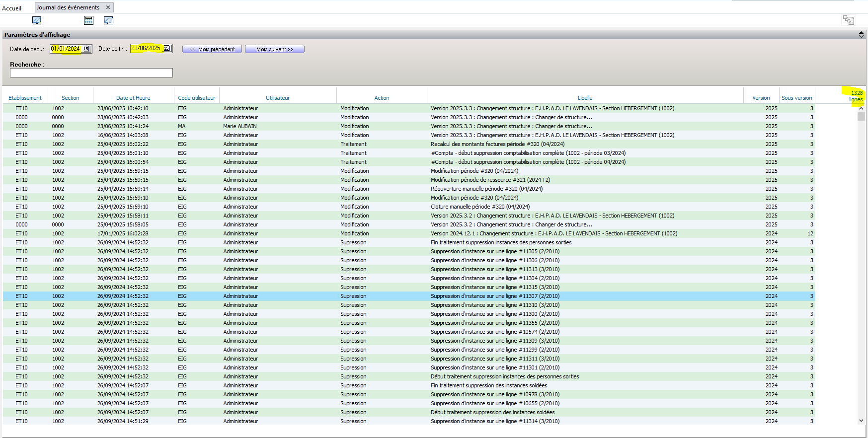Screen dimensions: 868x438
Task: Select the suppression row for ligne #11306
Action: [x=409, y=260]
